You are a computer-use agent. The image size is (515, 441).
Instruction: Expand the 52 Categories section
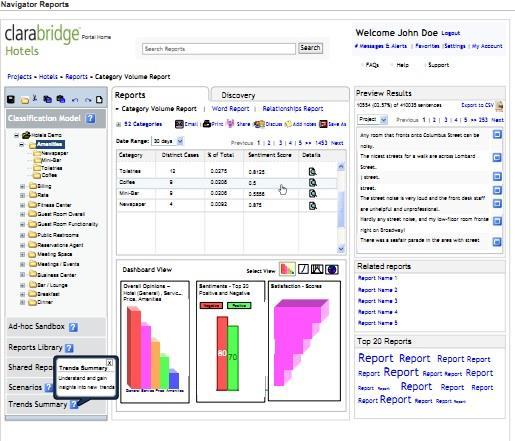pos(118,124)
